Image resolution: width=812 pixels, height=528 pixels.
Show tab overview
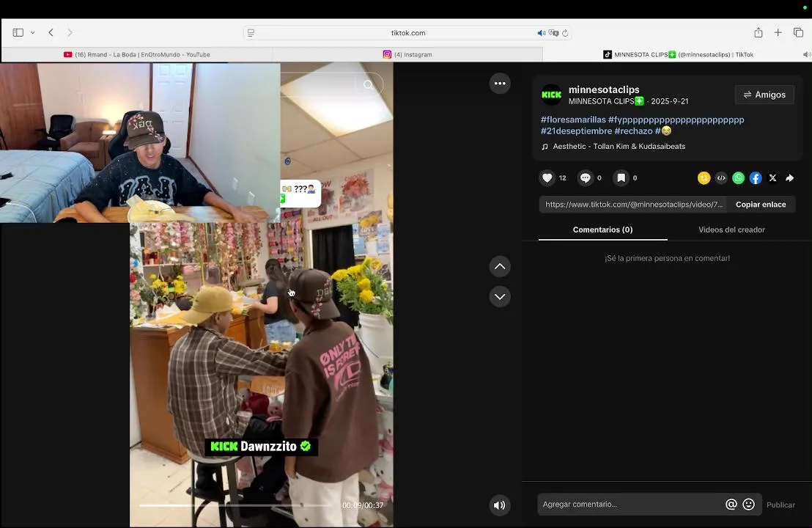[798, 33]
